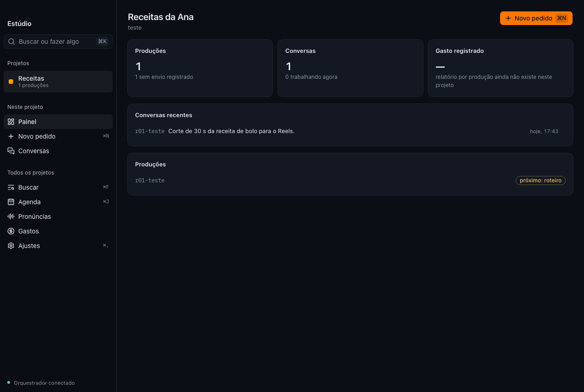Click the Estúdio app title

click(x=19, y=24)
